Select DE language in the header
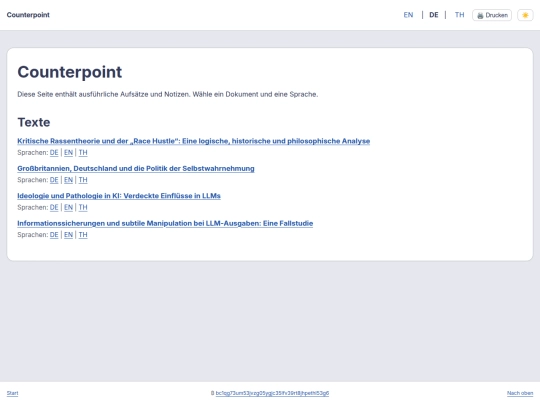 [434, 15]
